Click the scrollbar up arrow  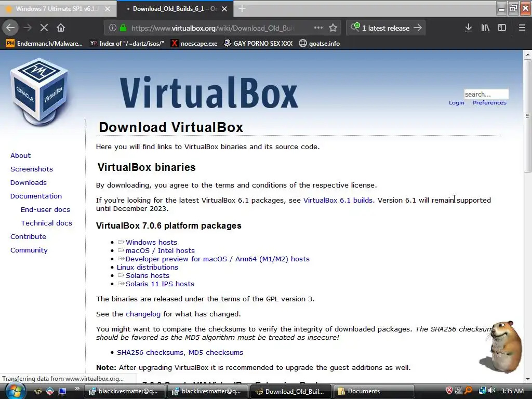click(527, 54)
